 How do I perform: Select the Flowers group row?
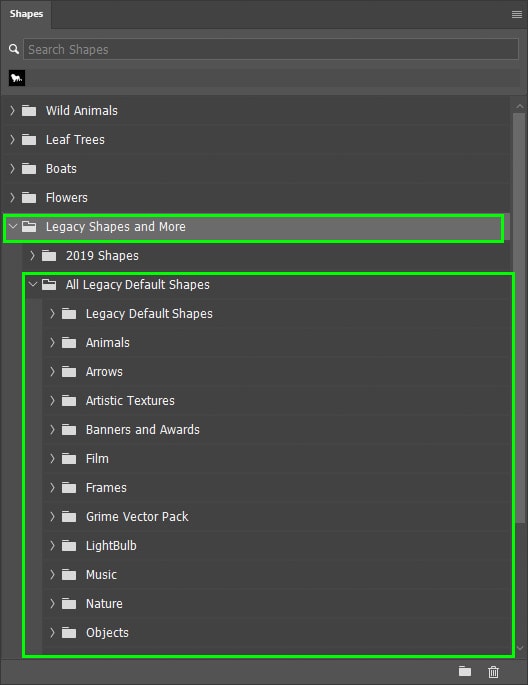click(x=256, y=197)
